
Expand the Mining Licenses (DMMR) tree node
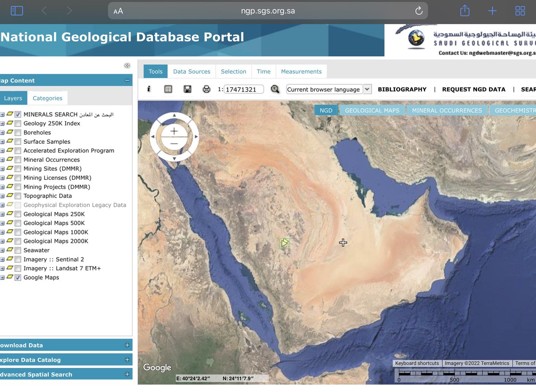2,178
